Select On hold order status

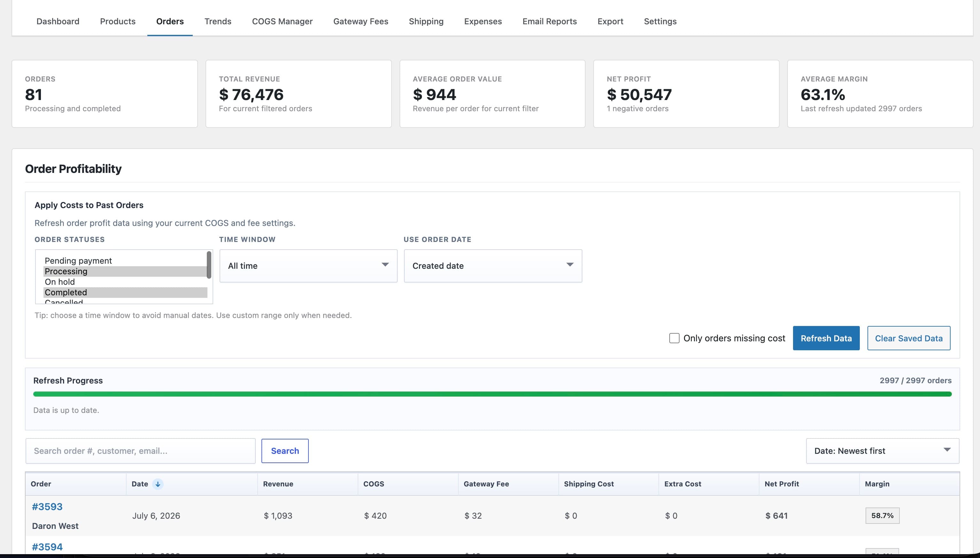coord(125,282)
